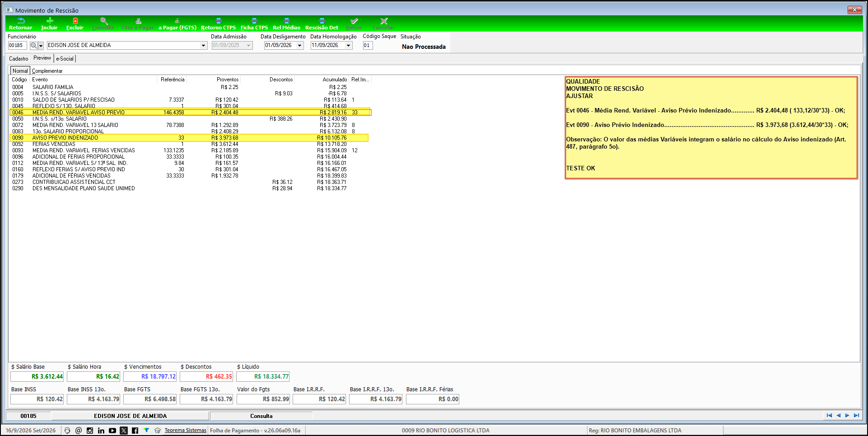Click the employee search magnifier icon
The width and height of the screenshot is (868, 436).
coord(34,46)
